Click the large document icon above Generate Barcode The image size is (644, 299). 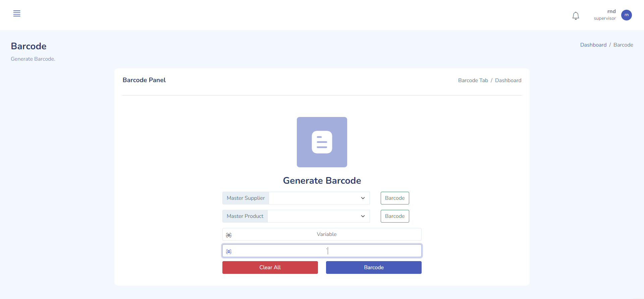pyautogui.click(x=322, y=142)
